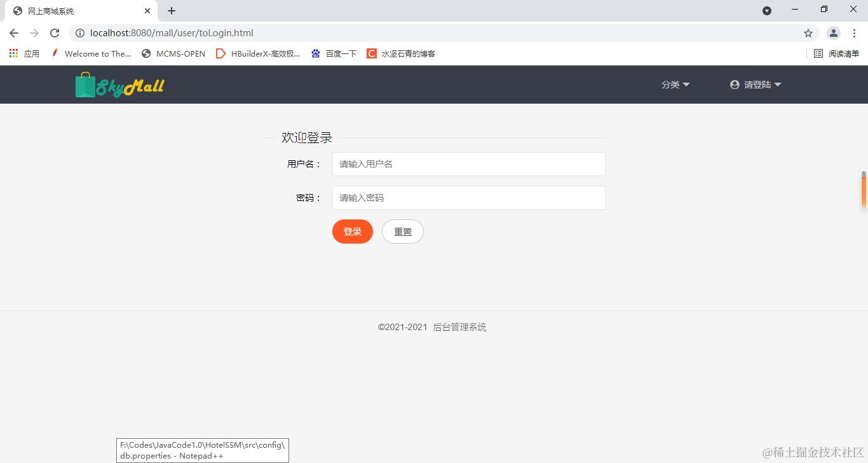Click the 请输入用户名 username input field
This screenshot has width=868, height=463.
pyautogui.click(x=468, y=163)
